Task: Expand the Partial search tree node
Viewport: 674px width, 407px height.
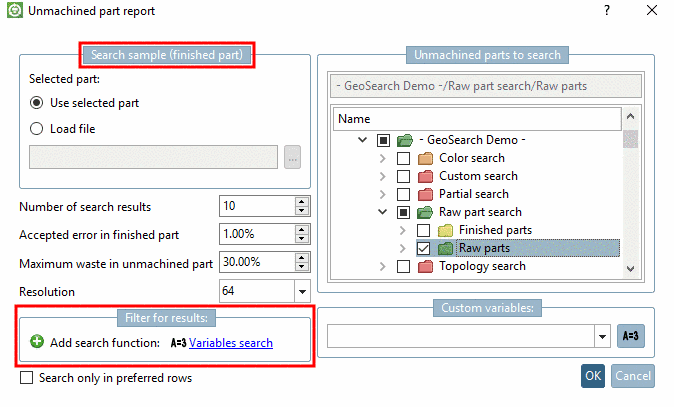Action: 383,194
